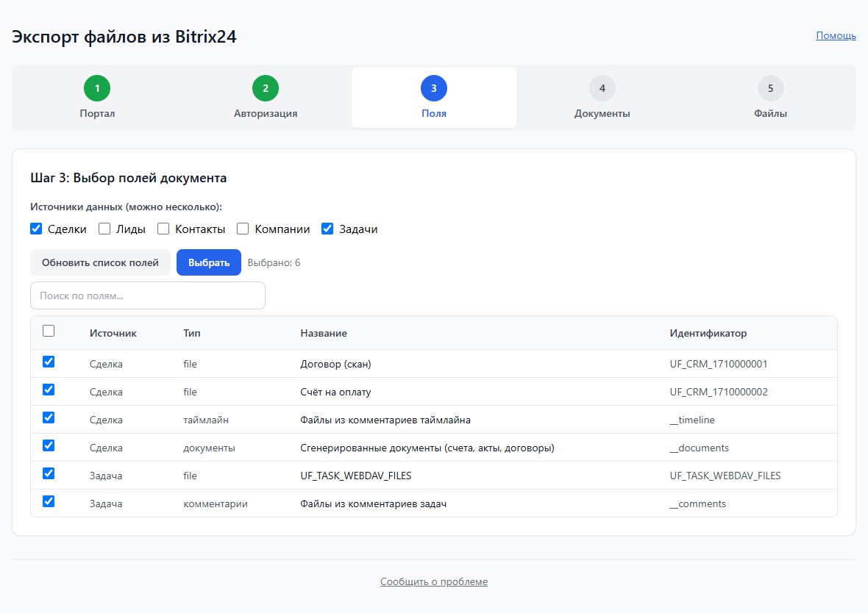Click the Счёт на оплату name cell
Image resolution: width=868 pixels, height=613 pixels.
coord(335,392)
